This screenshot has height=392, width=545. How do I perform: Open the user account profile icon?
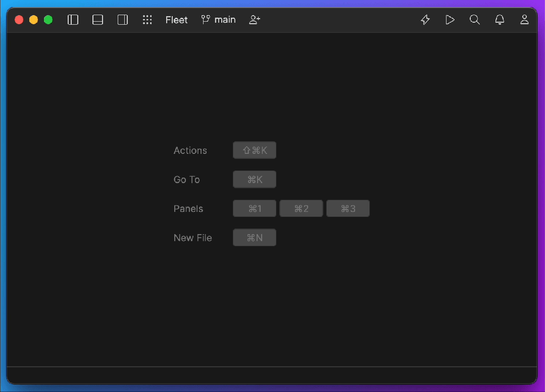pyautogui.click(x=524, y=20)
